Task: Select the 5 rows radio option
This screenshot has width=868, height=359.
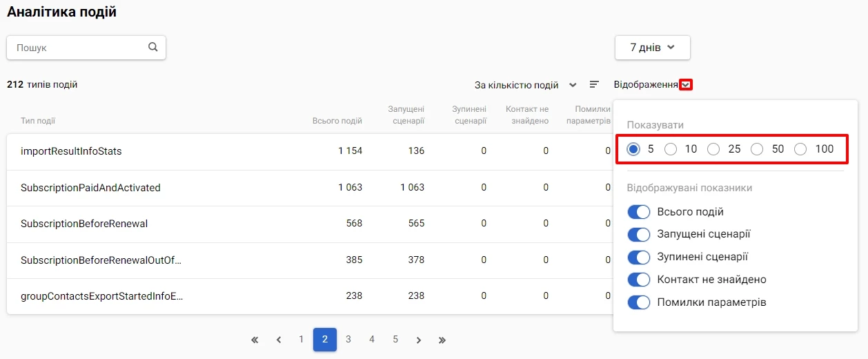Action: click(634, 149)
